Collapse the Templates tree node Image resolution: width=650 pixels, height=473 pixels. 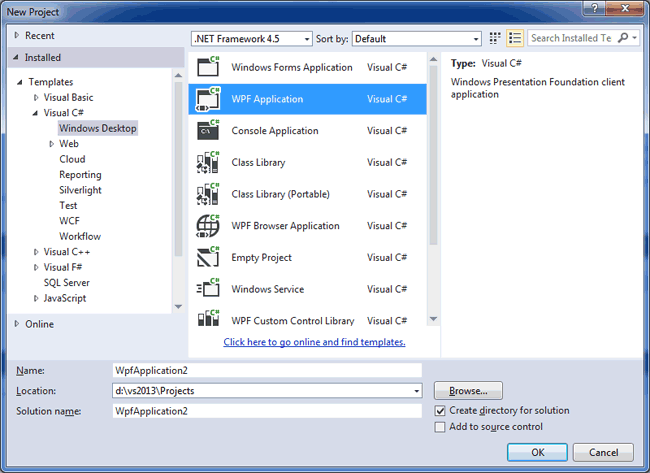pos(19,82)
